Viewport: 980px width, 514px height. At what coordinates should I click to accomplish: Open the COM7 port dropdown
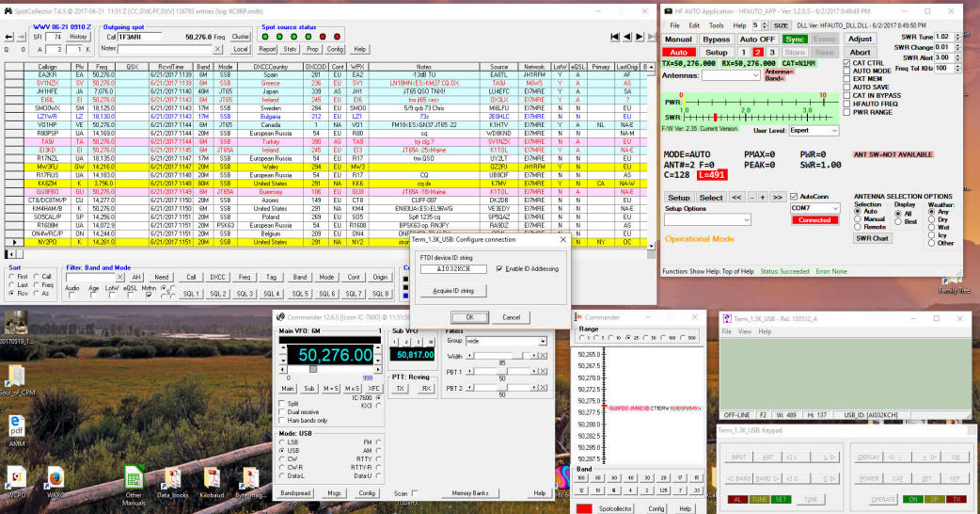coord(814,208)
